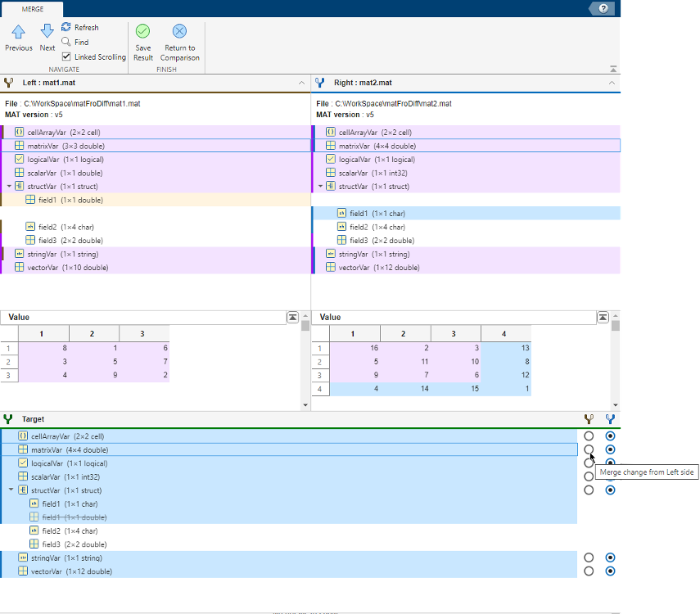
Task: Click the export icon in left Value panel
Action: (x=292, y=317)
